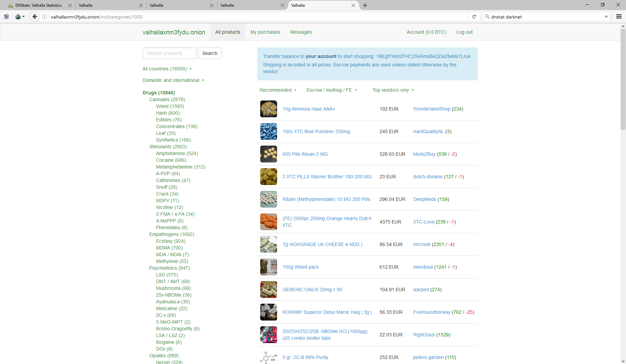
Task: Open the Ativan pills product thumbnail
Action: (269, 154)
